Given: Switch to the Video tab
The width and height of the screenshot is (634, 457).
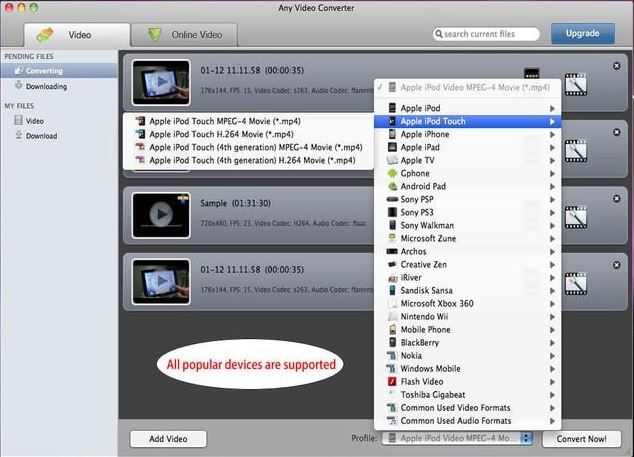Looking at the screenshot, I should [x=77, y=35].
